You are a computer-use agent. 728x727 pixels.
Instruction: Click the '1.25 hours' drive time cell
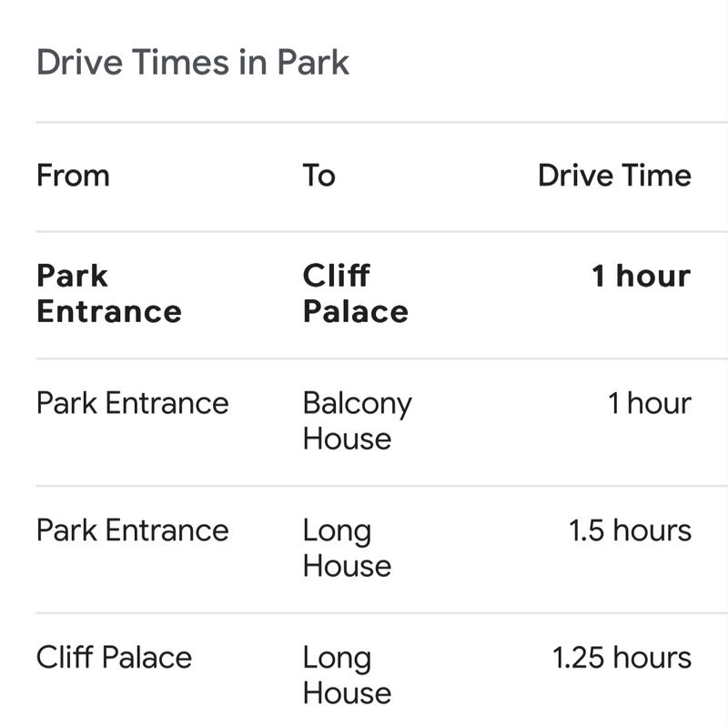[622, 657]
